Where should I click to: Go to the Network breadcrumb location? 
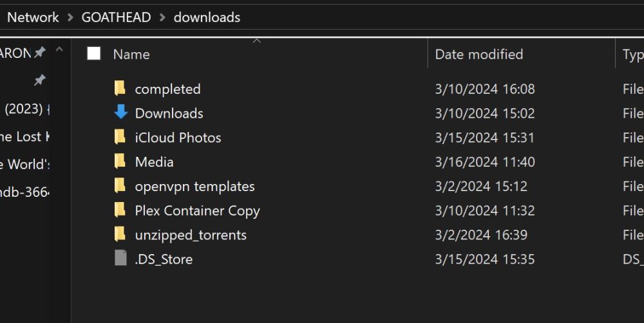[x=33, y=17]
